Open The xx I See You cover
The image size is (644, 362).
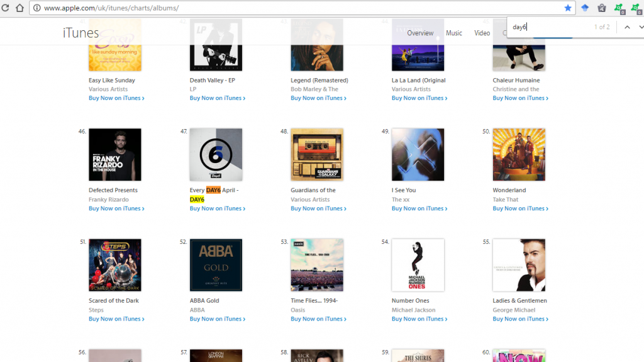[x=418, y=155]
